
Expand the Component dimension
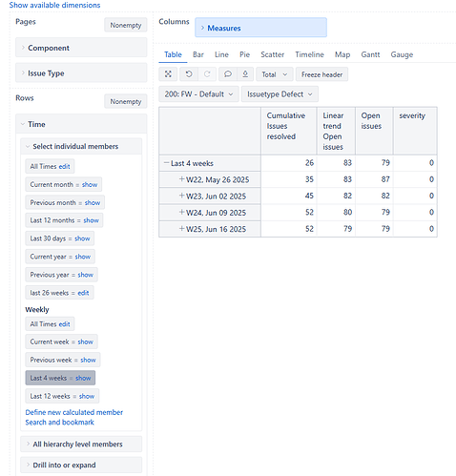coord(81,48)
